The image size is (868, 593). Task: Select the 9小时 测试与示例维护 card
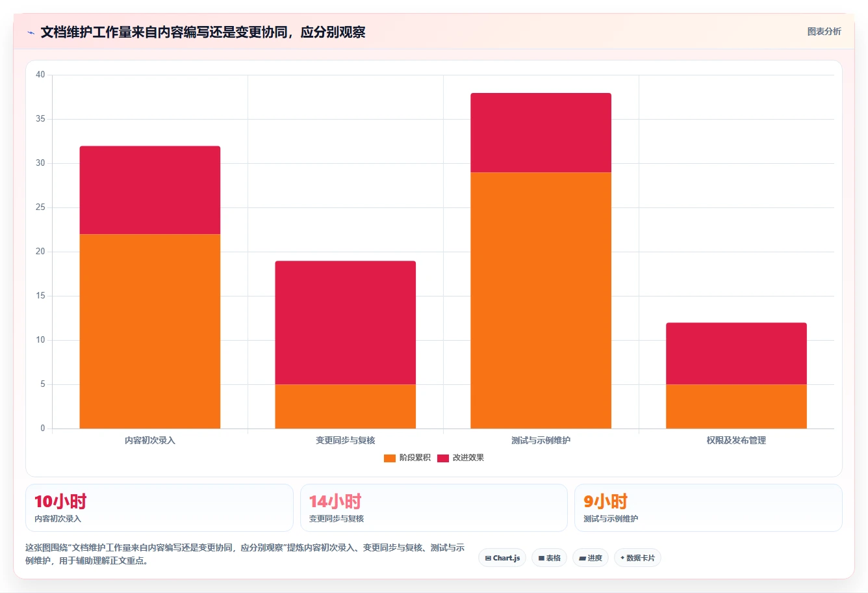(708, 508)
